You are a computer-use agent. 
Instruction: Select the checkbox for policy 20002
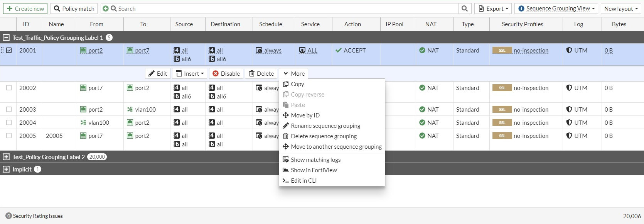pyautogui.click(x=9, y=88)
